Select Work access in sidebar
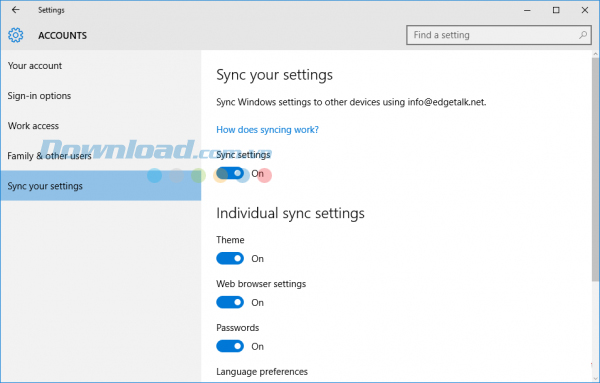 tap(101, 126)
